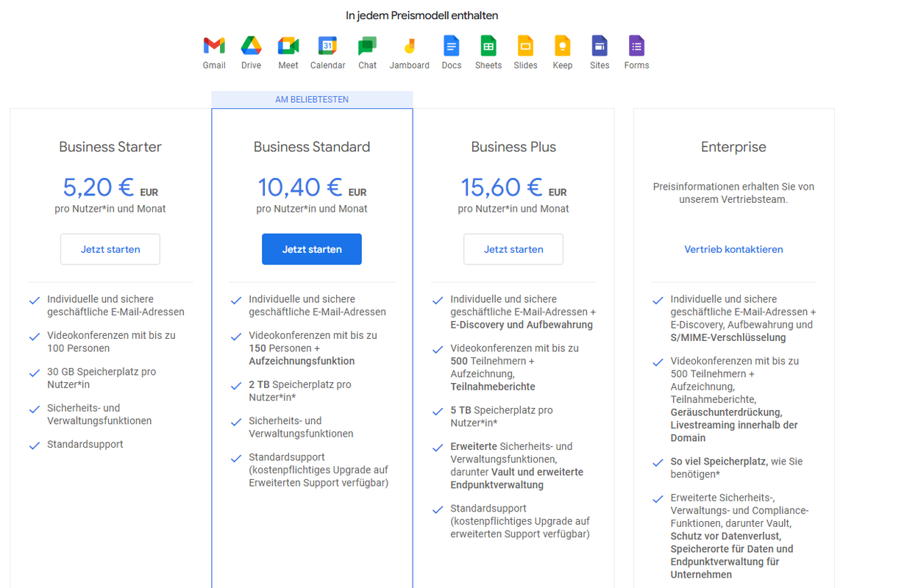Viewport: 918px width, 588px height.
Task: Click 'So viel Speicherplatz, wie Sie benötigen*'
Action: click(736, 467)
